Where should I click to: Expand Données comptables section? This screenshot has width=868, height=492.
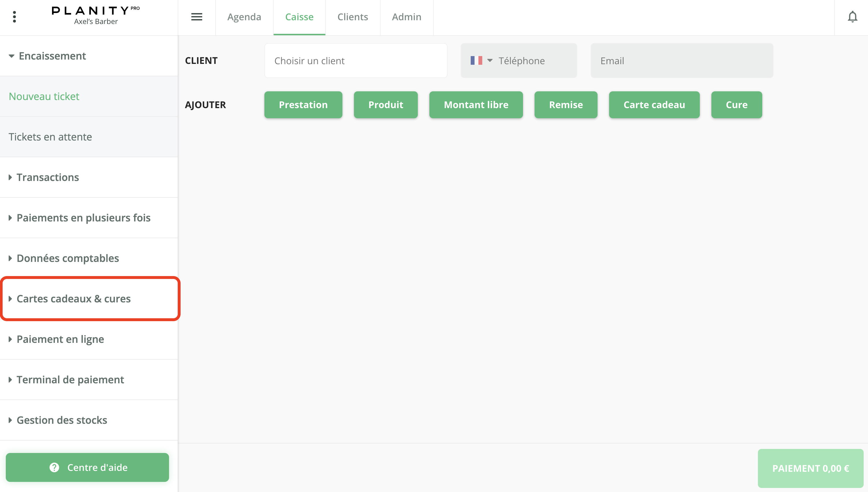pyautogui.click(x=68, y=258)
